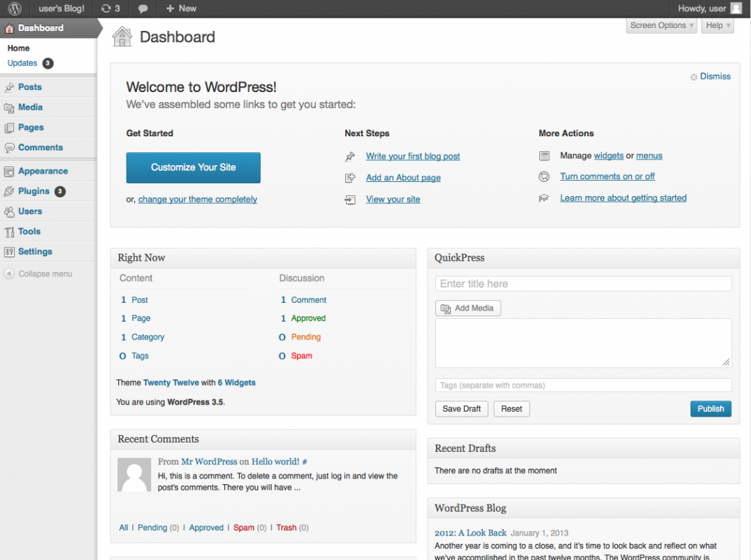Open the Comments sidebar menu
751x560 pixels.
(40, 148)
